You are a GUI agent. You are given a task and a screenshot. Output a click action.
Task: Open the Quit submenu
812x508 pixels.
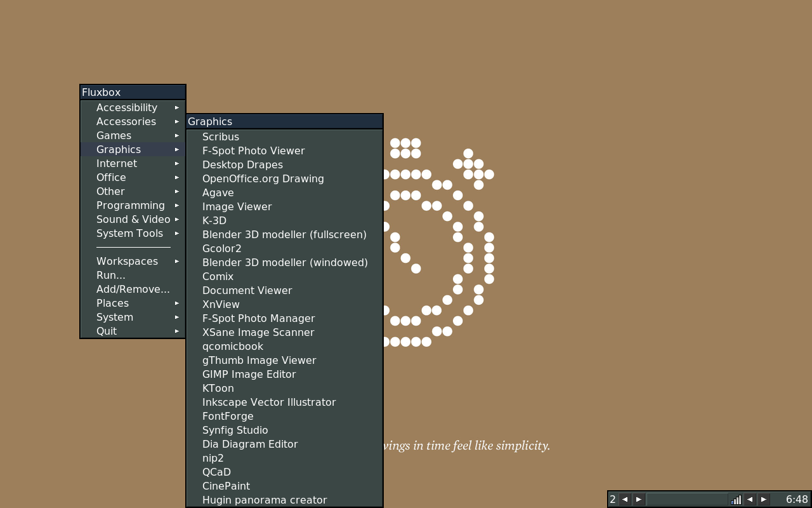[133, 331]
